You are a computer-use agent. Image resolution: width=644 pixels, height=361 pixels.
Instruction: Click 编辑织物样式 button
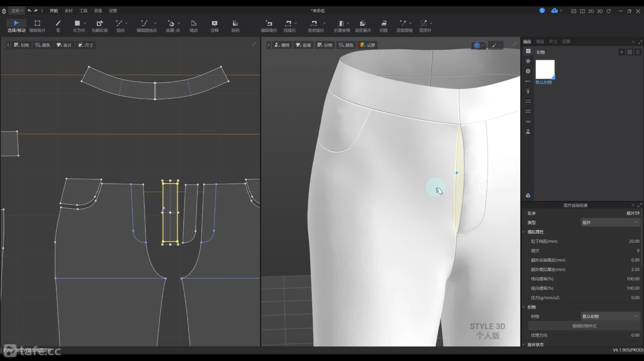584,326
